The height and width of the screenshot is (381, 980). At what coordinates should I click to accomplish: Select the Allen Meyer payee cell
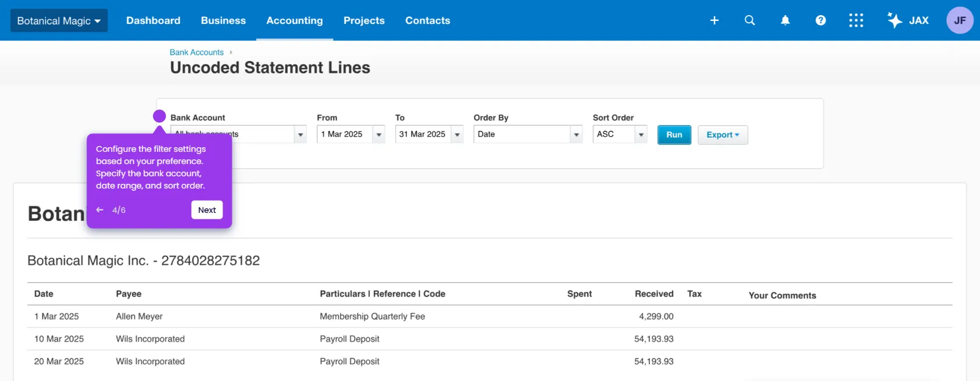pos(139,316)
